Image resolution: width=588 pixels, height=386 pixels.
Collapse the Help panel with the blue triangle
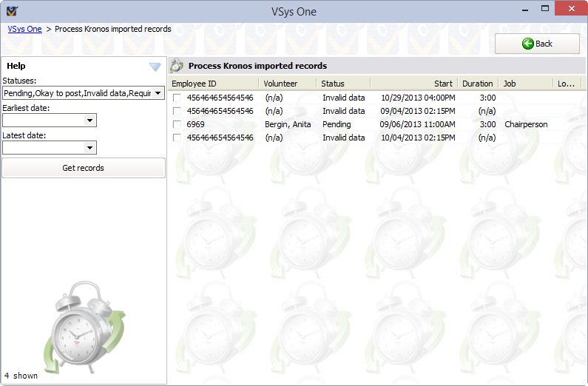pos(155,67)
